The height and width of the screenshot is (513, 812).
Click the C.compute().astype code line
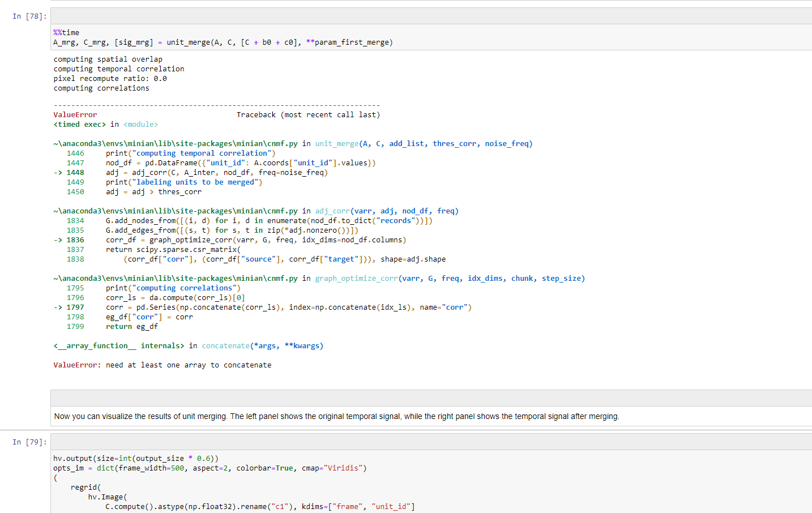click(260, 507)
